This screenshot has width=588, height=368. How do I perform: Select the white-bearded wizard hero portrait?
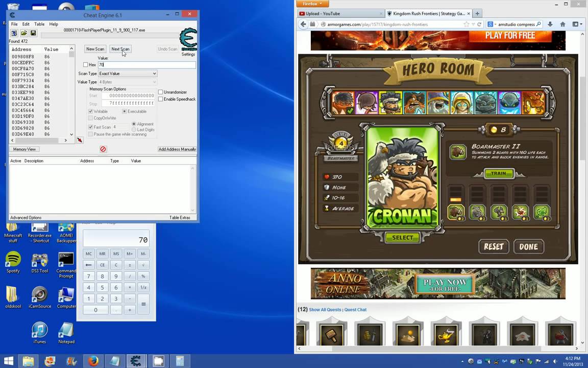(438, 103)
